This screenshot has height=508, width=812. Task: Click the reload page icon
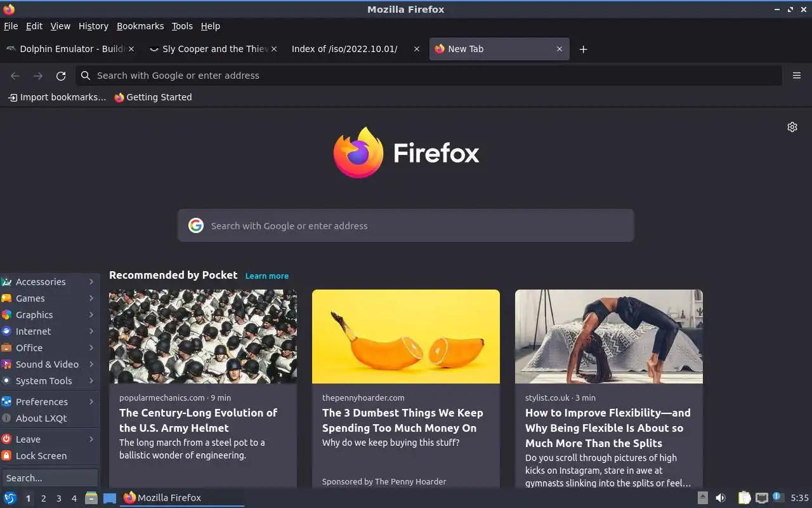(x=61, y=76)
